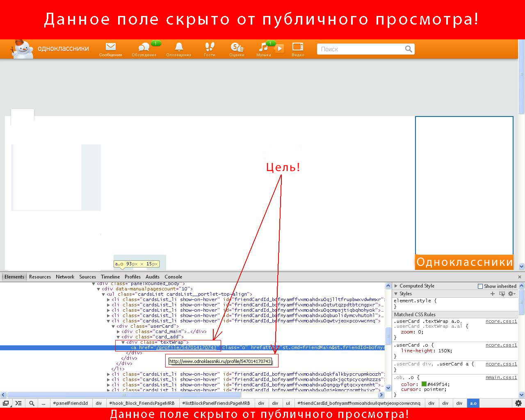Open the Гости footprints icon

click(x=210, y=50)
